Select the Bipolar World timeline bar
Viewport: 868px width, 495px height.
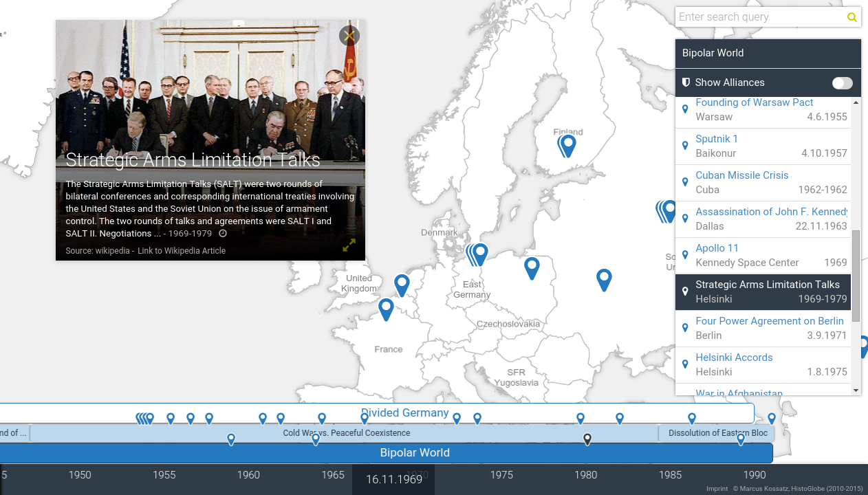pyautogui.click(x=415, y=452)
